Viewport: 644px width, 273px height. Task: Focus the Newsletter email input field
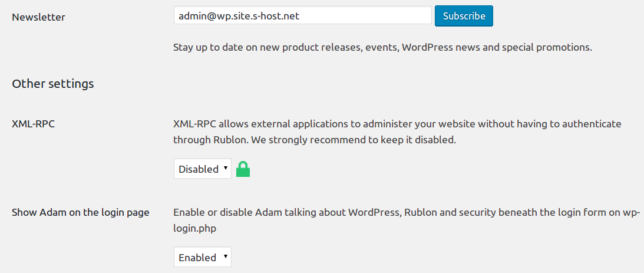click(303, 15)
